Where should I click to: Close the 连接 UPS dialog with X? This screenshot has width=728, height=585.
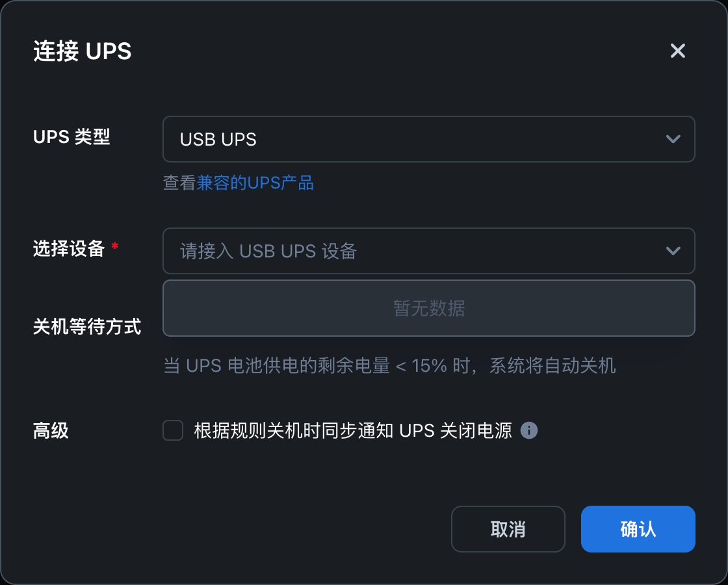(678, 51)
